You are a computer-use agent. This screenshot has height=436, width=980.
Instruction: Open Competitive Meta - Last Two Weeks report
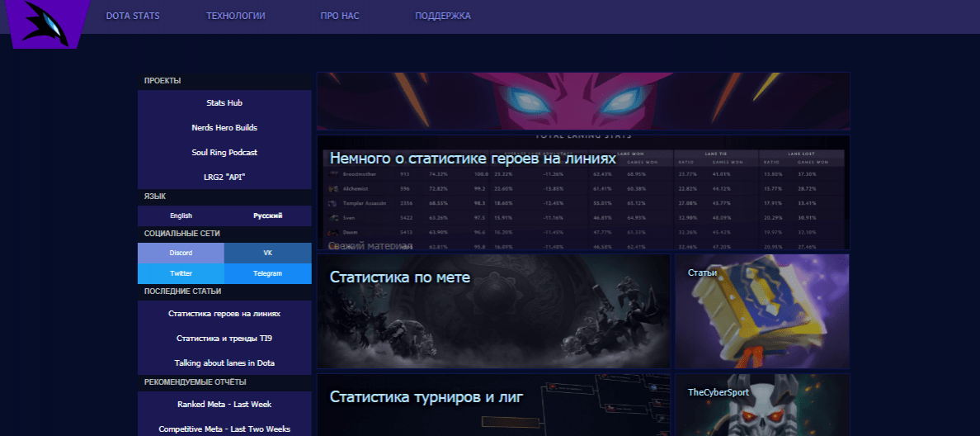[224, 429]
